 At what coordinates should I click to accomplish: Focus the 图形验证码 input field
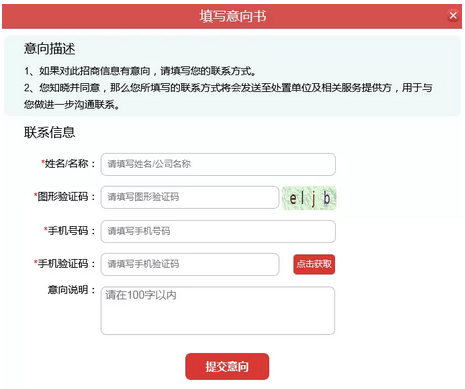190,197
